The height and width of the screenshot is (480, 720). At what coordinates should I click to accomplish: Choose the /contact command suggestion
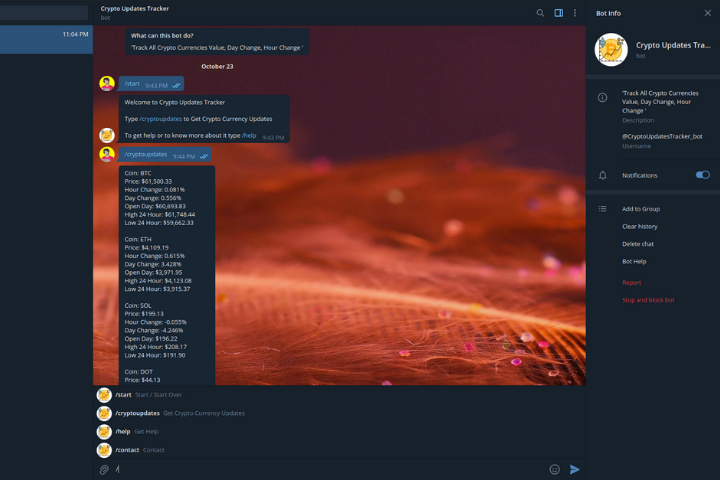coord(339,450)
